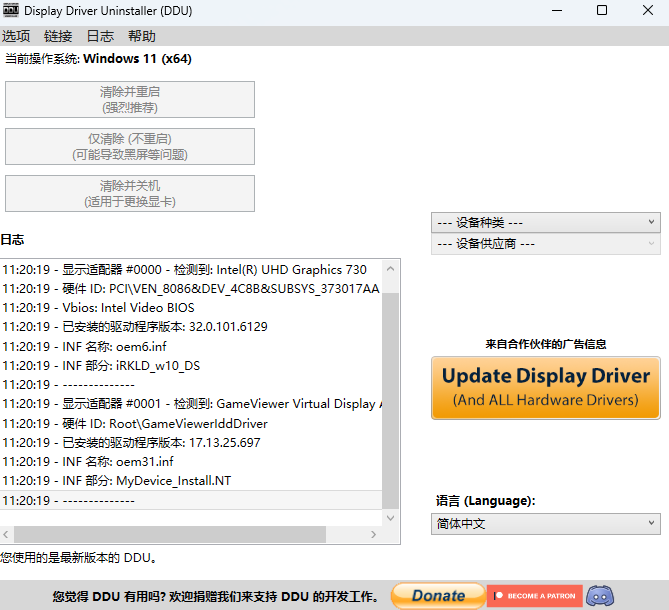Open the 选项 menu

click(x=16, y=36)
